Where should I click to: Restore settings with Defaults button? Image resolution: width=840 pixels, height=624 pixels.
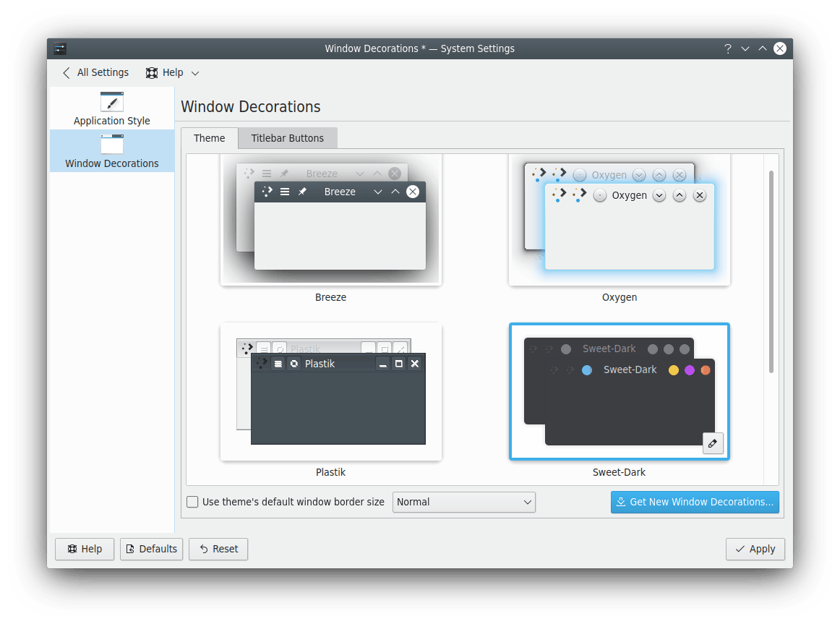pos(152,549)
